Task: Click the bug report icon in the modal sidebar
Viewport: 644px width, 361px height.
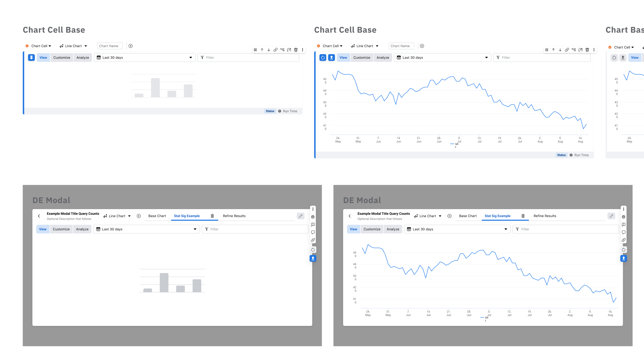Action: (x=313, y=216)
